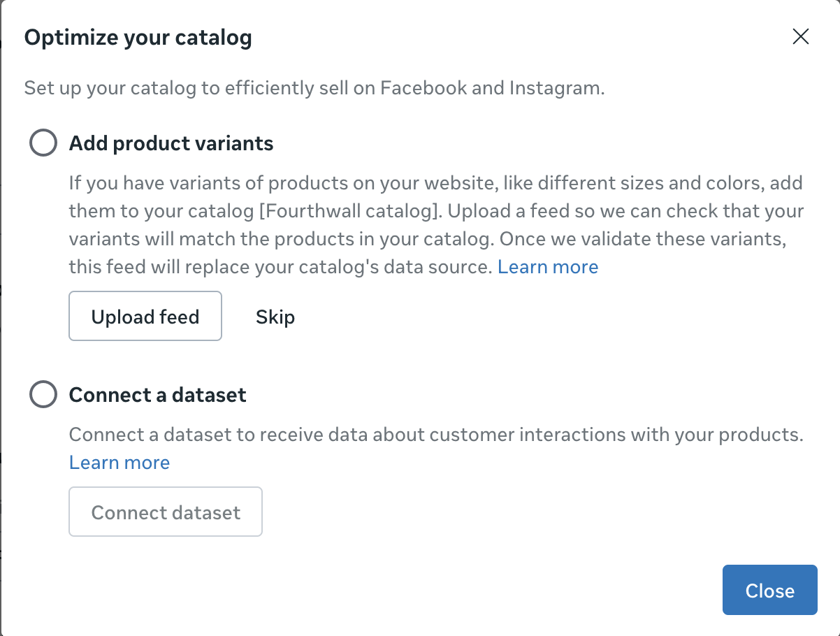Select the Connect a dataset radio button
The width and height of the screenshot is (840, 636).
[x=43, y=395]
